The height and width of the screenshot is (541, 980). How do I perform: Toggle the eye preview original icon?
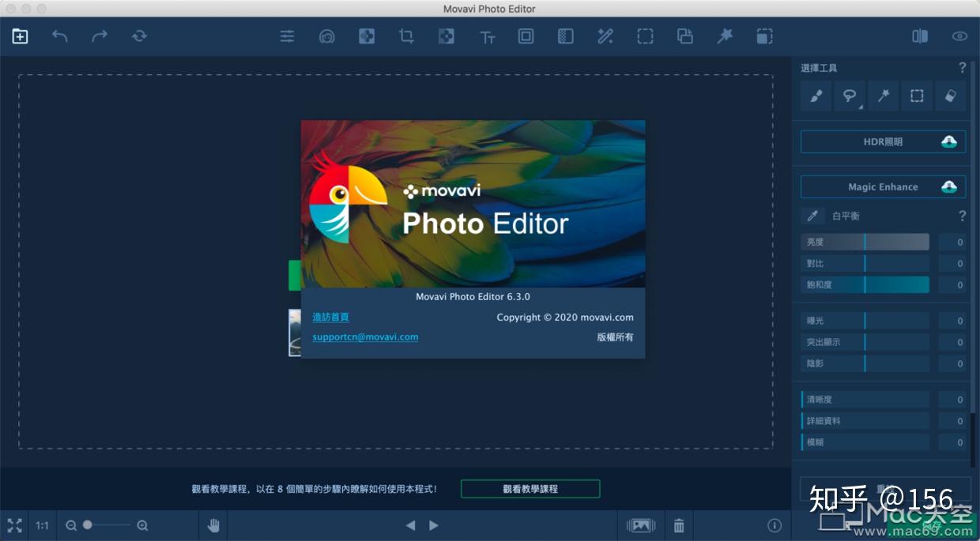(959, 36)
